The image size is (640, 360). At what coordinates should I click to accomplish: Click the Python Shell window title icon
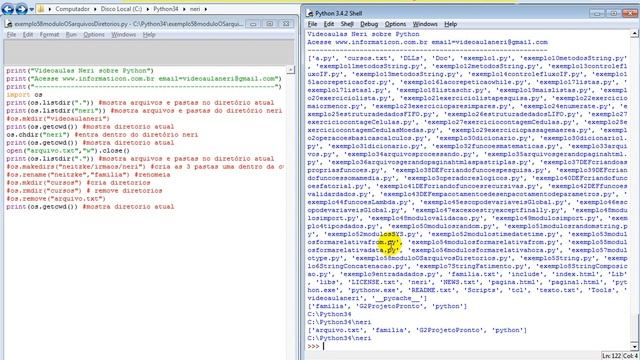pos(310,13)
